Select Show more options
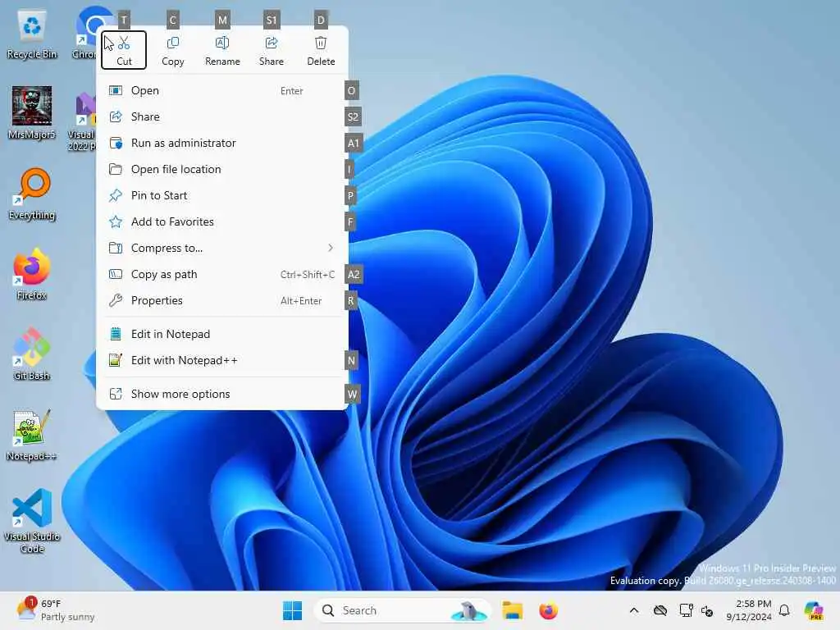The height and width of the screenshot is (630, 840). pos(222,395)
